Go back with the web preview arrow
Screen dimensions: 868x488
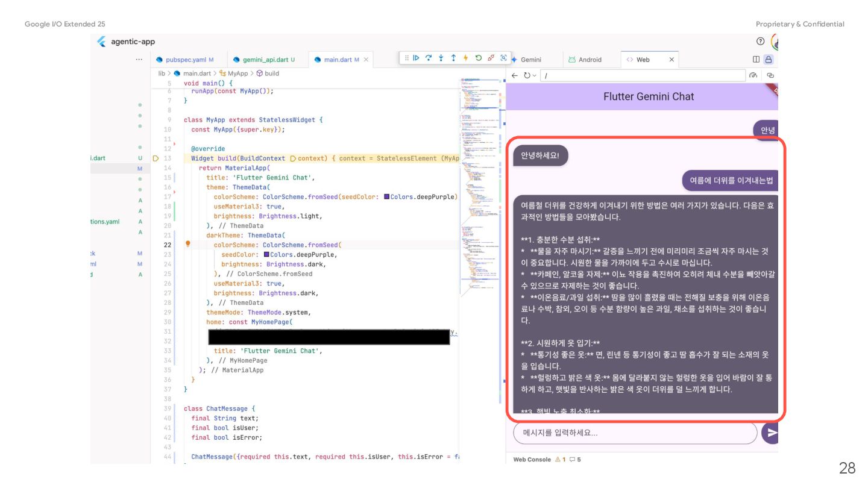[515, 75]
